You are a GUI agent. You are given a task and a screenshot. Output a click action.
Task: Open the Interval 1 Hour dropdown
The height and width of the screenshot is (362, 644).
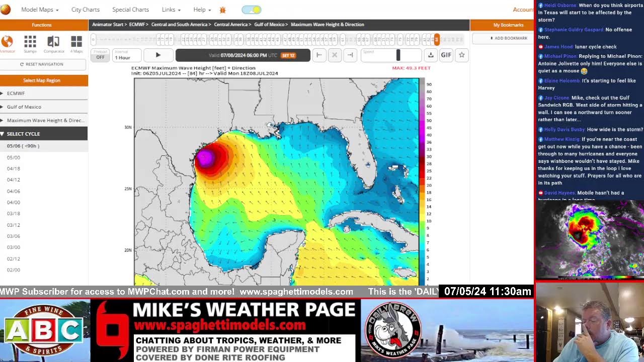[127, 55]
